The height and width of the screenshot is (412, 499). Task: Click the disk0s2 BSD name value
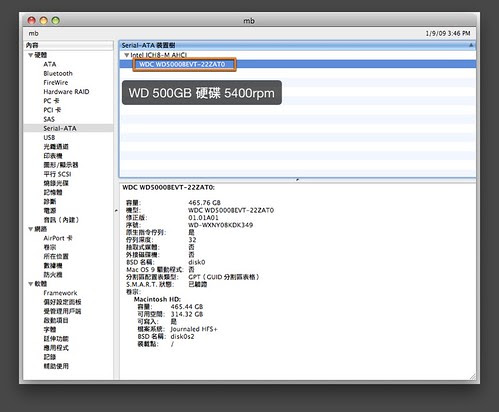(x=182, y=337)
